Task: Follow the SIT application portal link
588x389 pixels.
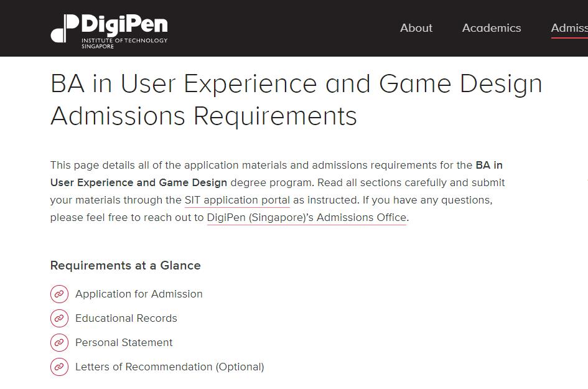Action: point(237,200)
